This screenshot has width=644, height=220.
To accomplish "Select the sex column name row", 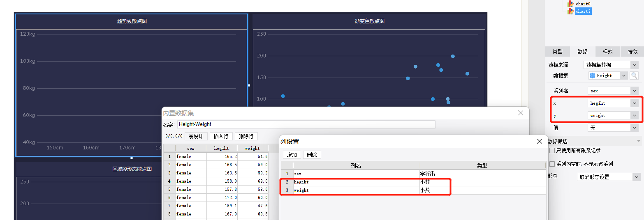I will pyautogui.click(x=356, y=174).
